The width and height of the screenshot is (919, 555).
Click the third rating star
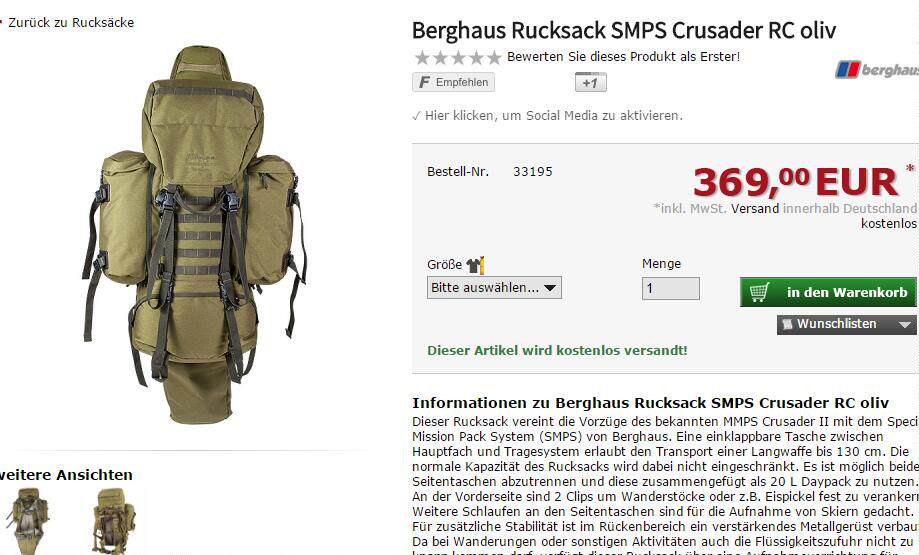pos(458,57)
